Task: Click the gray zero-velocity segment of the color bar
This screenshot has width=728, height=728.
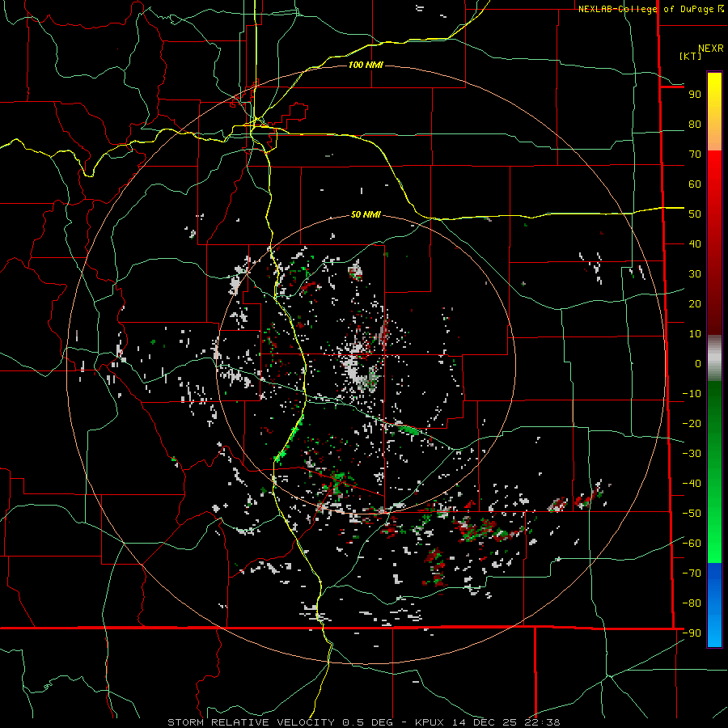Action: (x=714, y=358)
